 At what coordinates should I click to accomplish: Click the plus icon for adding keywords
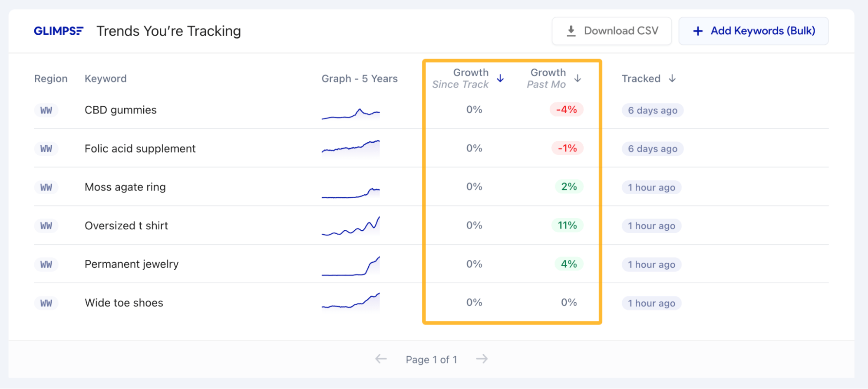coord(698,31)
